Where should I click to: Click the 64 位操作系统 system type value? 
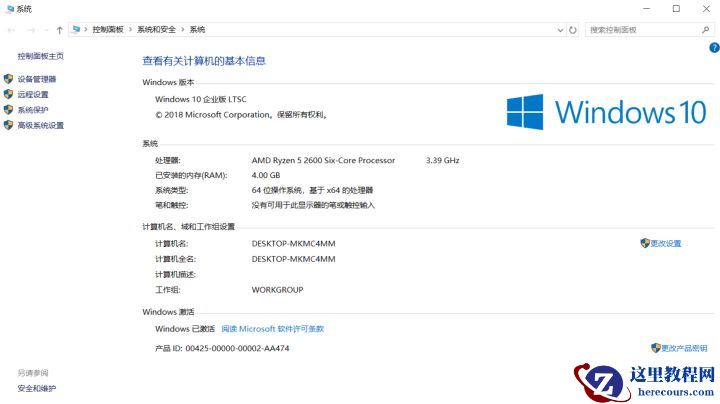tap(312, 190)
